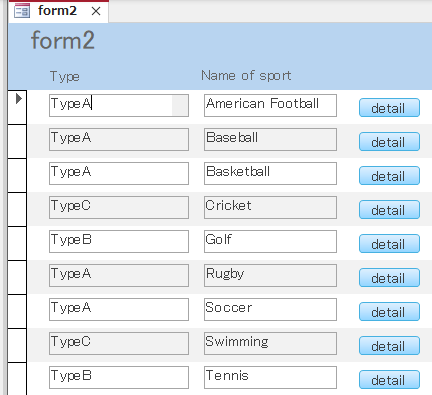Click the large form2 header title
Screen dimensions: 432x395
point(63,40)
